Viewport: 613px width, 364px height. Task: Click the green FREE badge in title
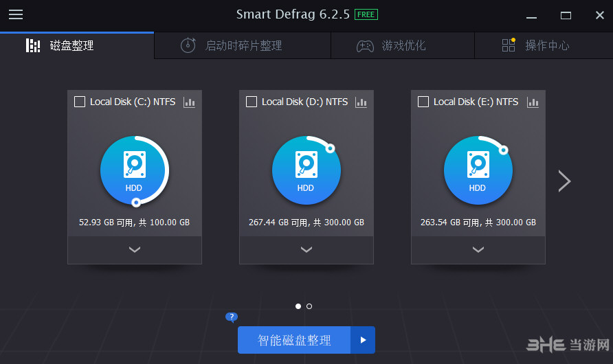click(366, 14)
